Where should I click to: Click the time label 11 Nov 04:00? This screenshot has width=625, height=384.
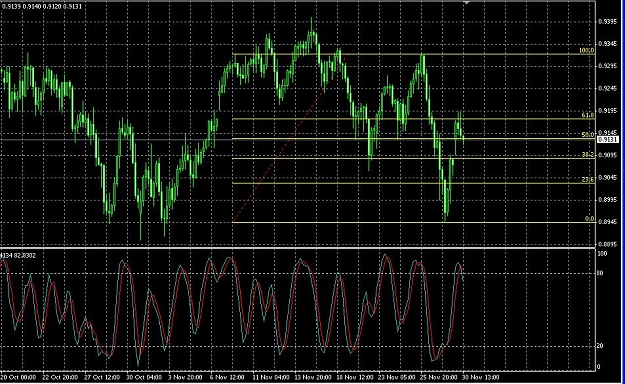click(x=271, y=377)
